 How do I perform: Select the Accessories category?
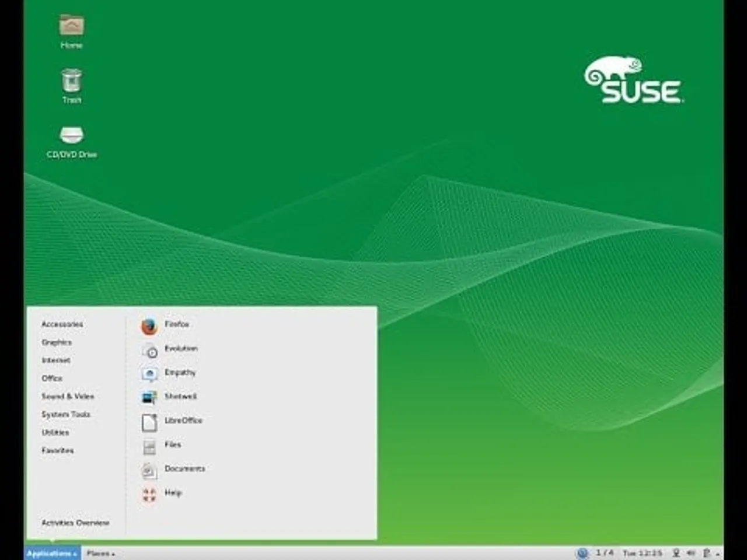(62, 324)
